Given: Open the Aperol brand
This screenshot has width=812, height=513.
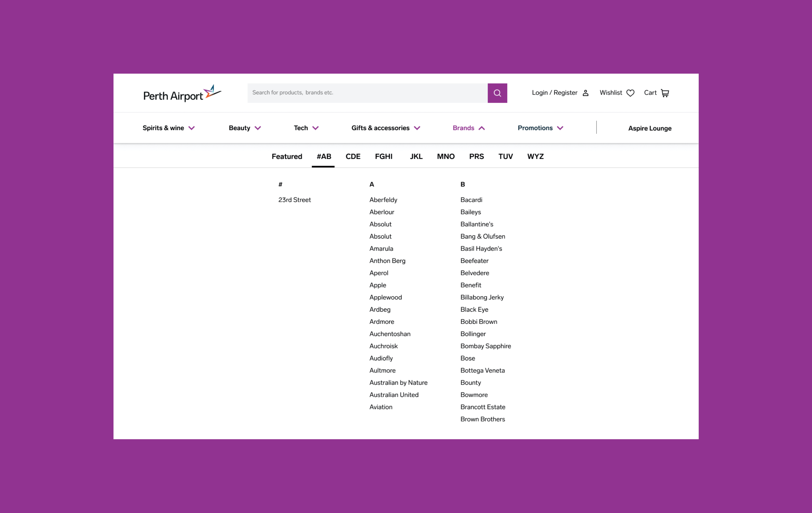Looking at the screenshot, I should (378, 273).
